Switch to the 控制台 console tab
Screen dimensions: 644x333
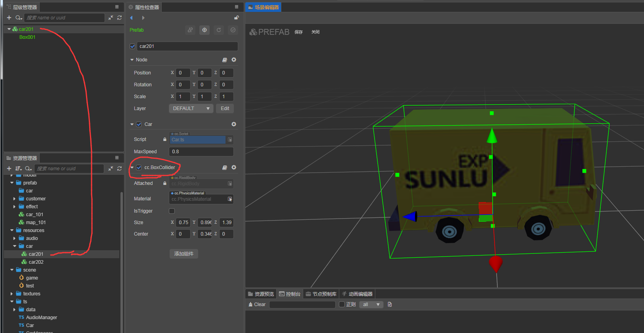(x=290, y=294)
